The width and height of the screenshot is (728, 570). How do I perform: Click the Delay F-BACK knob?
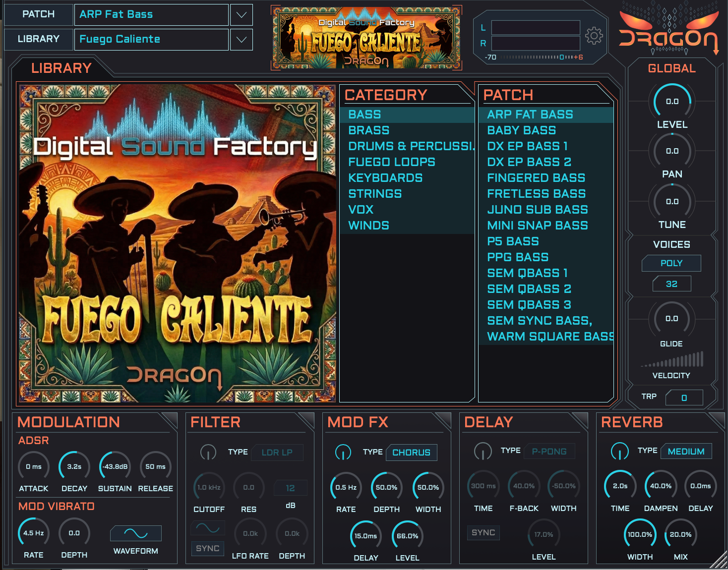click(x=524, y=486)
